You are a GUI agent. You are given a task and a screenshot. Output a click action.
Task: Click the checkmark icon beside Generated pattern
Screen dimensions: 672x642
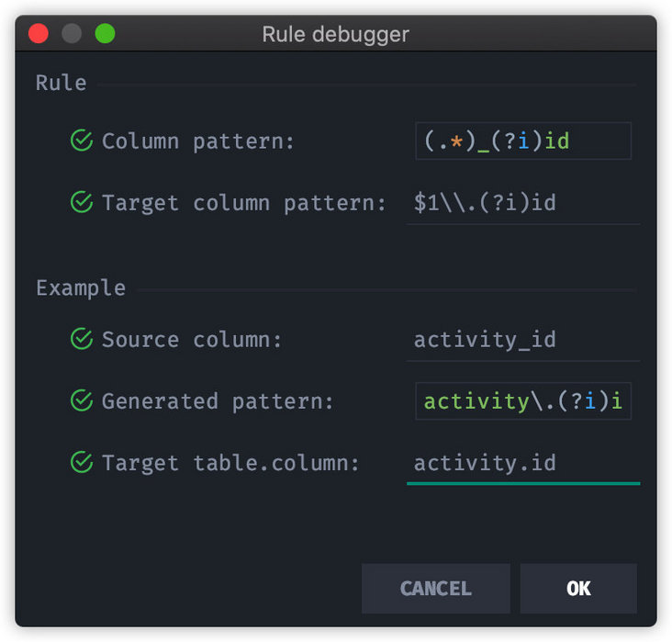tap(82, 401)
